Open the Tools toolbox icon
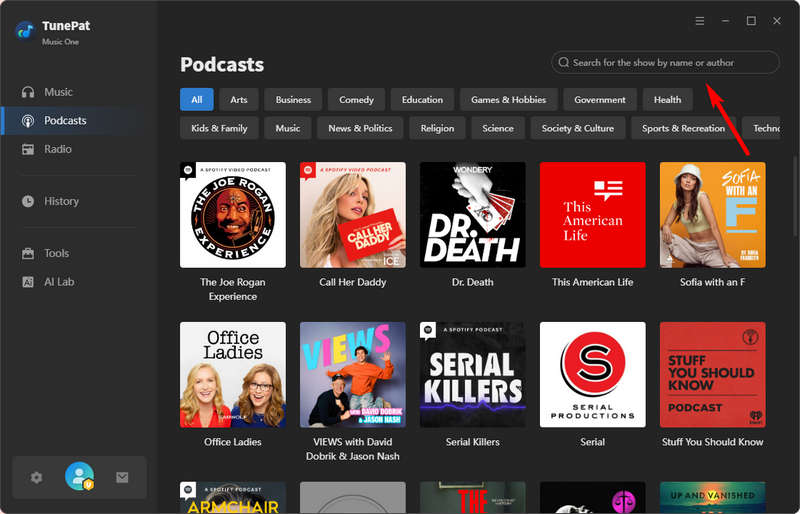800x514 pixels. (28, 253)
